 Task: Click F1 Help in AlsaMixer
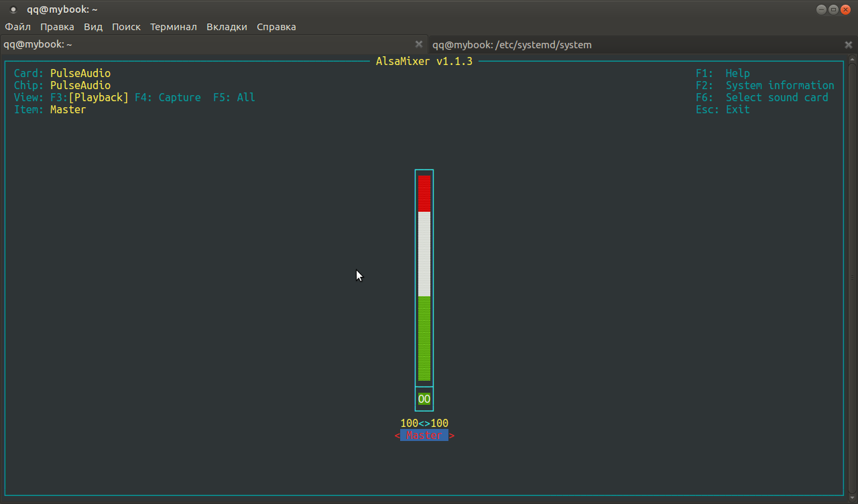(723, 74)
